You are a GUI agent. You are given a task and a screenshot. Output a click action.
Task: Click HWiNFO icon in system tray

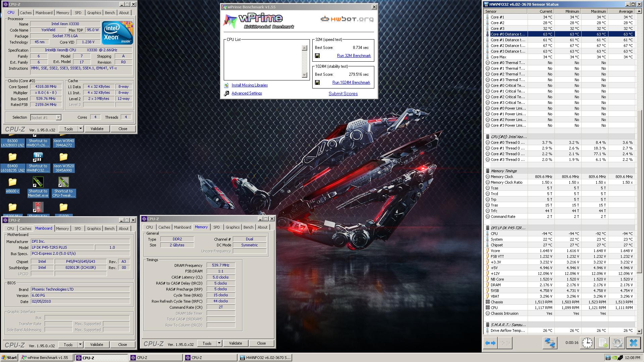608,358
